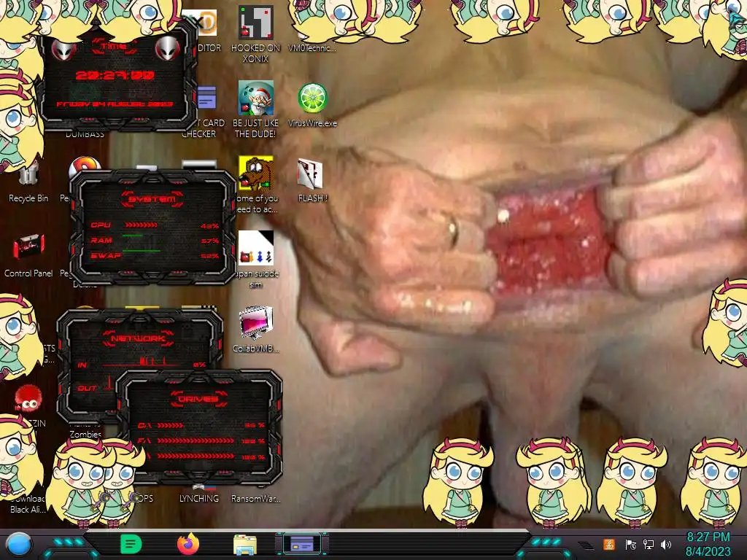Click the left alien head on TIME gadget
This screenshot has width=747, height=560.
point(64,50)
